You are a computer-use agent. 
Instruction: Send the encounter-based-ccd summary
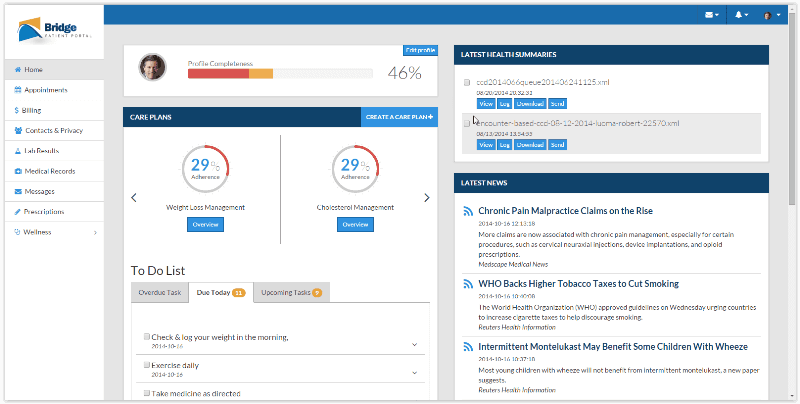[558, 145]
